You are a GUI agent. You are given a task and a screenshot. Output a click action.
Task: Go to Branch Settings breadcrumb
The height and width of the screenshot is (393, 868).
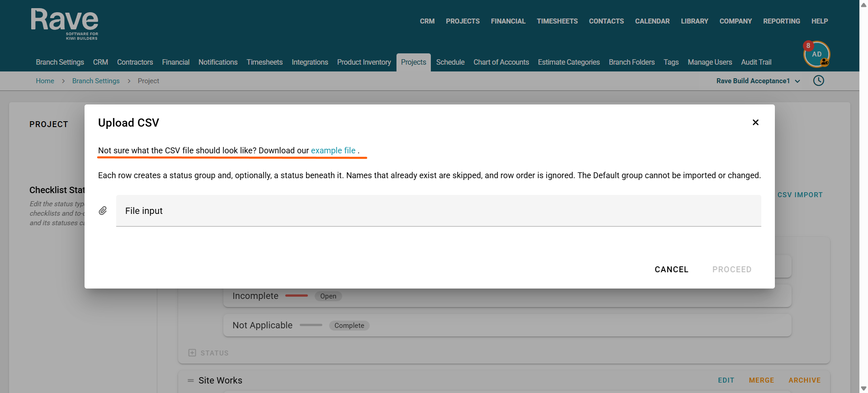click(96, 81)
